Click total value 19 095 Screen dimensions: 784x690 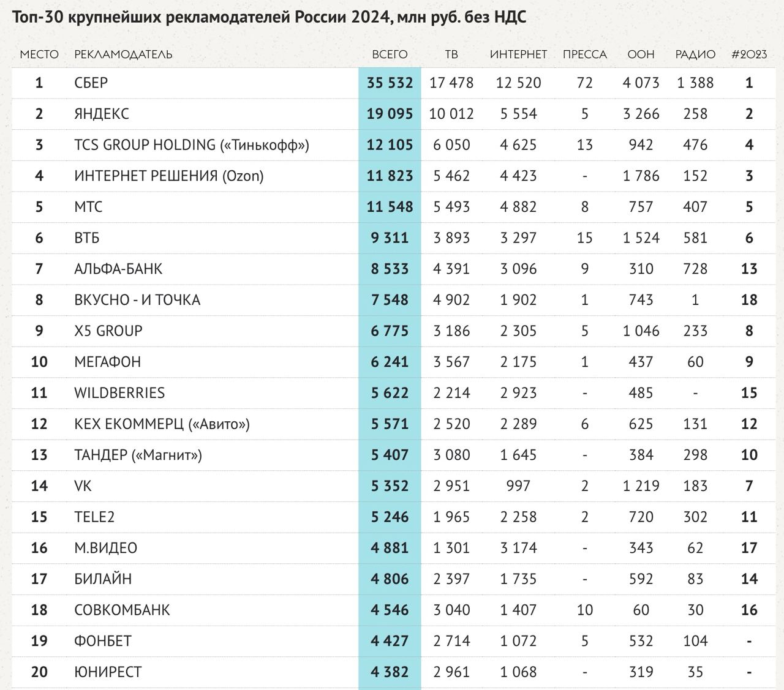pyautogui.click(x=390, y=114)
